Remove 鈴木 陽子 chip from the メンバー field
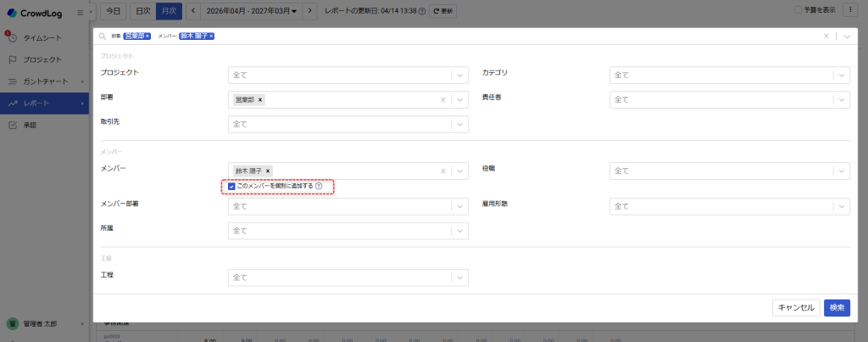868x342 pixels. click(268, 171)
